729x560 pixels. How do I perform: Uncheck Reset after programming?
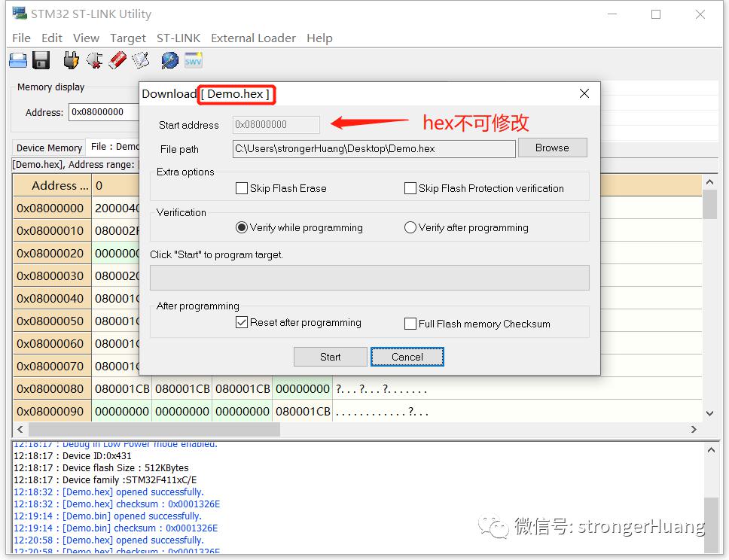pyautogui.click(x=241, y=322)
